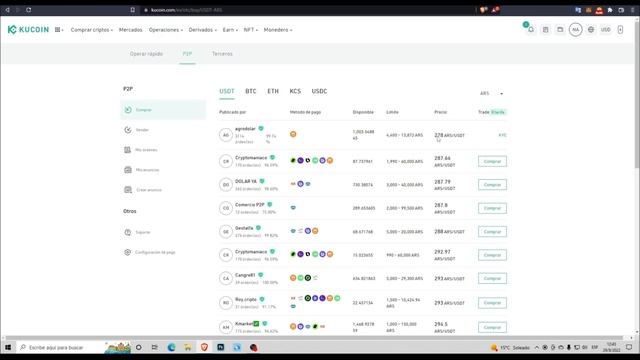Select the BTC coin tab
The width and height of the screenshot is (640, 360).
pyautogui.click(x=251, y=91)
